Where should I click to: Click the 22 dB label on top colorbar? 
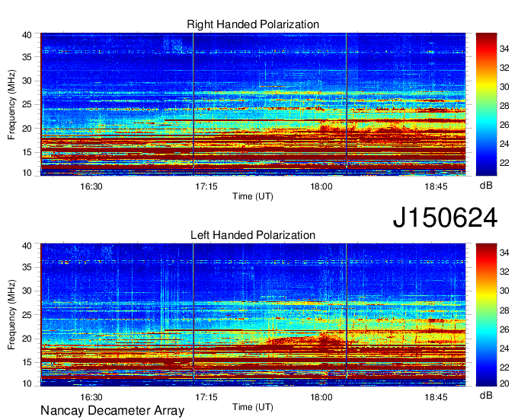tap(504, 163)
